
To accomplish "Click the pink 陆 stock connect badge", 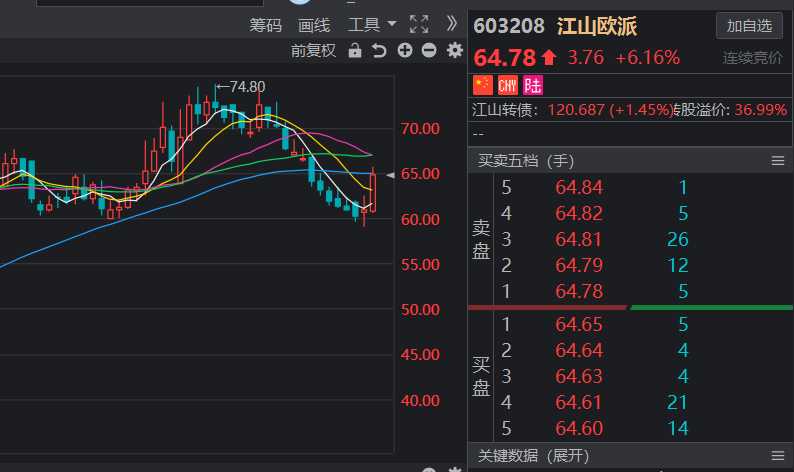I will 533,84.
